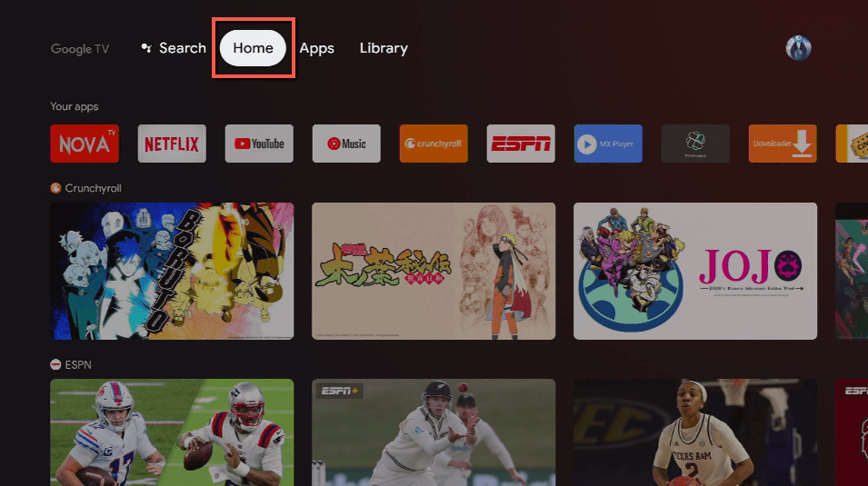The image size is (868, 486).
Task: Open the NOVA TV app
Action: (x=85, y=144)
